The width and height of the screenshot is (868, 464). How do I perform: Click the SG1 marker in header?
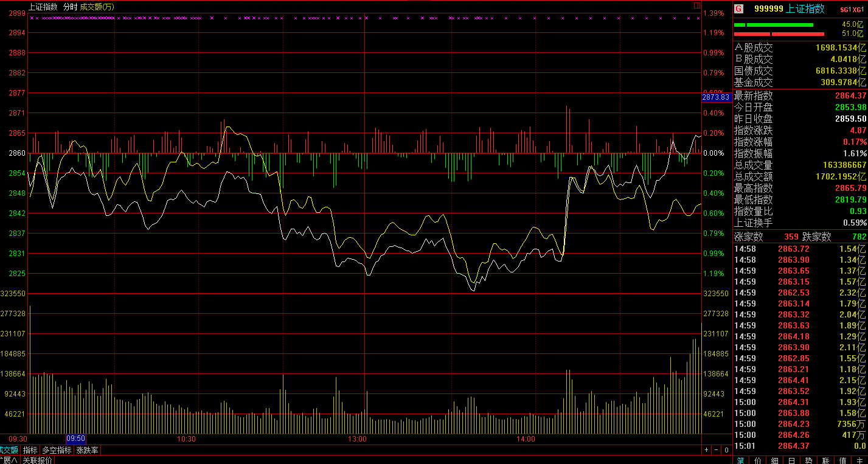(845, 10)
